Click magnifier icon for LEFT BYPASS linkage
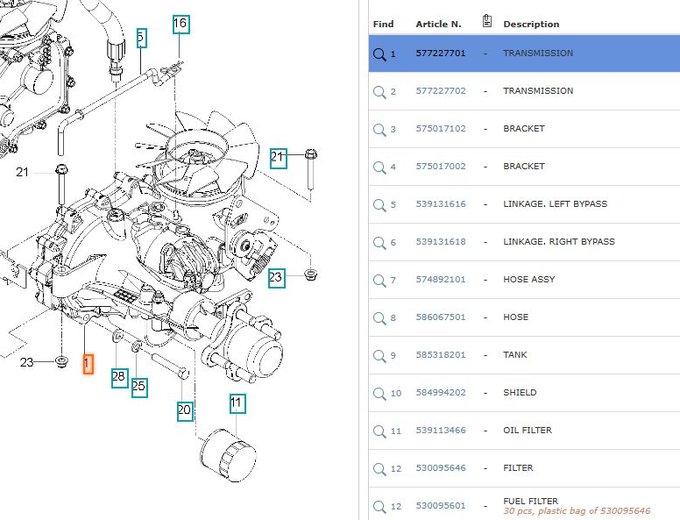 [x=379, y=205]
